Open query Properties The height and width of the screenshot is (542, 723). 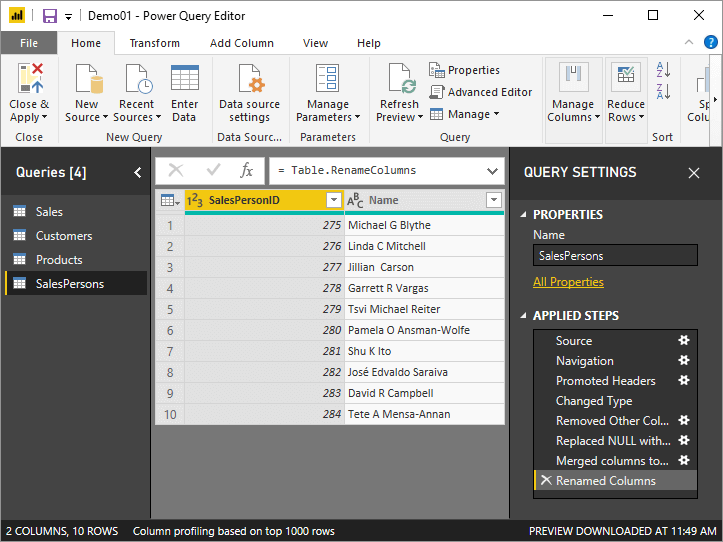(464, 70)
